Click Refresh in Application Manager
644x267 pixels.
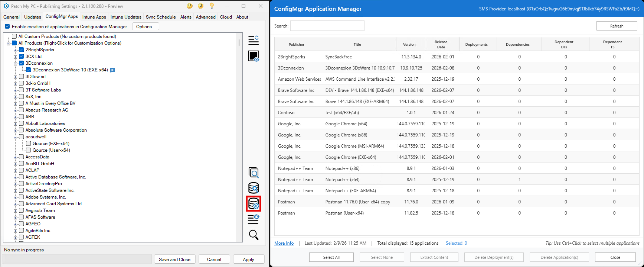617,26
